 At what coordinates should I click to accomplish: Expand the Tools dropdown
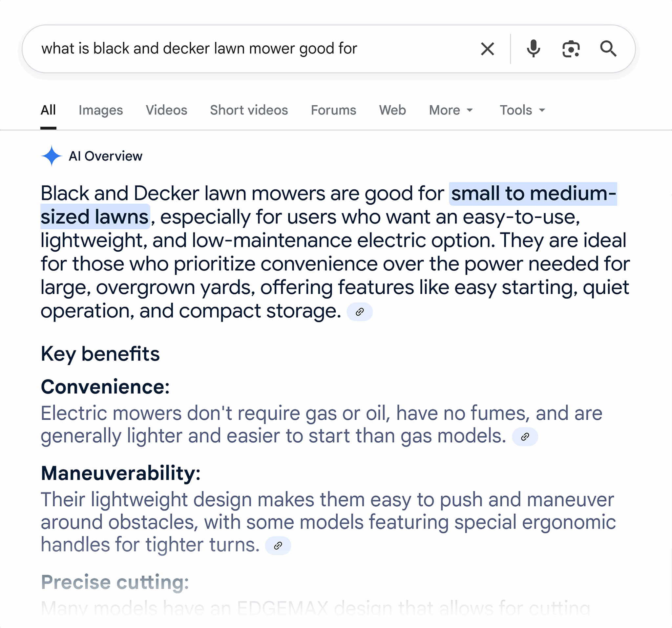point(522,110)
